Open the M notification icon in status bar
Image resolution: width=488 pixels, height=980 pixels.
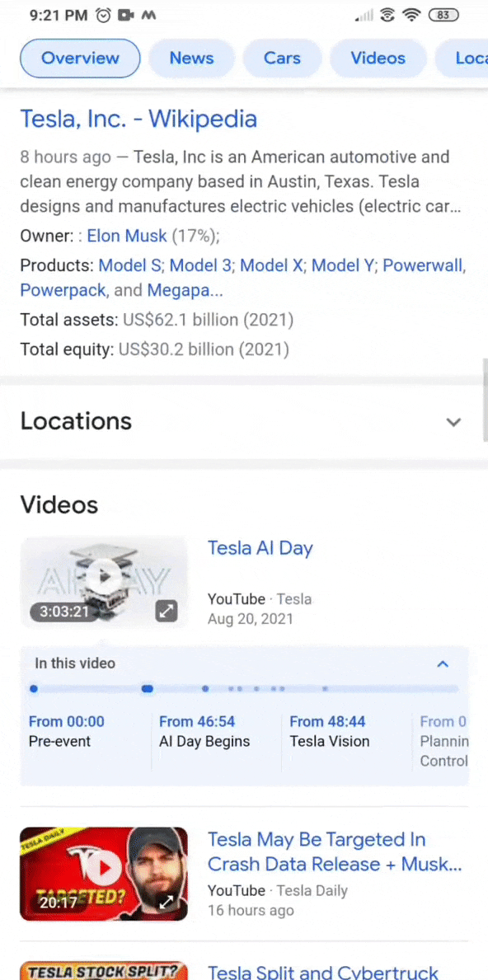point(148,15)
